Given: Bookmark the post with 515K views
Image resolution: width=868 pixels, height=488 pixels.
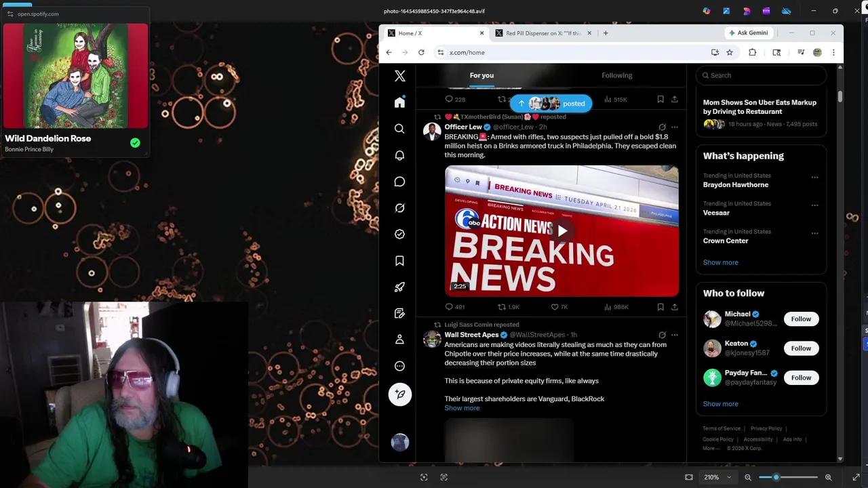Looking at the screenshot, I should click(660, 99).
